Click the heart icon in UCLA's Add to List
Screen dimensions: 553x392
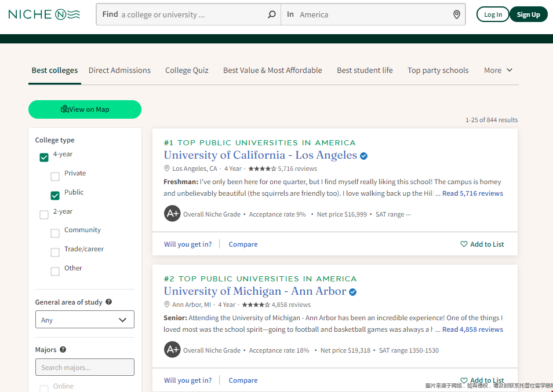(464, 244)
